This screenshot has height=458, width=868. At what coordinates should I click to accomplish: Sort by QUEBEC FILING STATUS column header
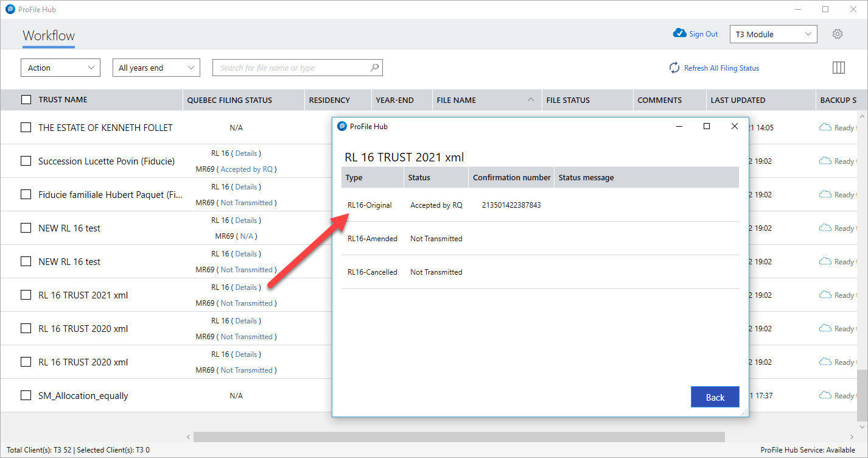229,100
